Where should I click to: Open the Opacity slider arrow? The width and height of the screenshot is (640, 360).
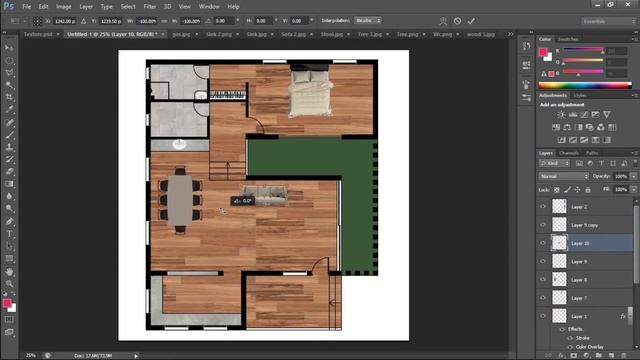pyautogui.click(x=633, y=176)
